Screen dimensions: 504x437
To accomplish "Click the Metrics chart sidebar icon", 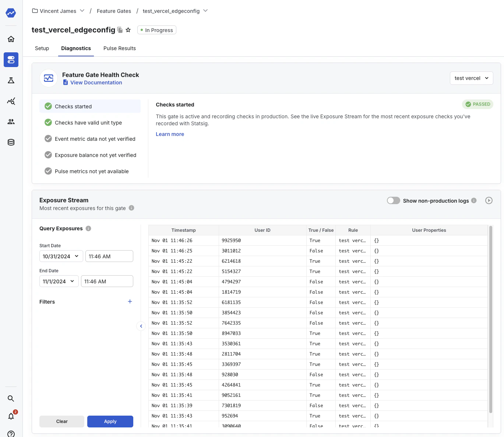I will [x=11, y=101].
